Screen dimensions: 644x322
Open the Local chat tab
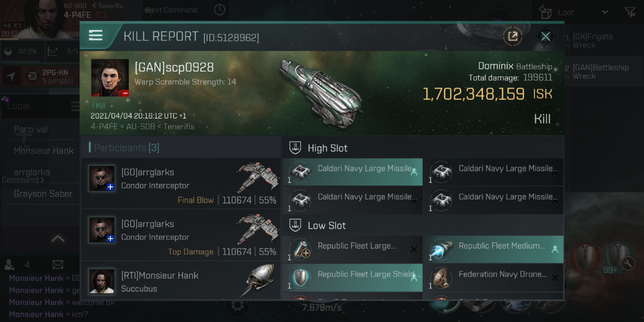pos(19,106)
